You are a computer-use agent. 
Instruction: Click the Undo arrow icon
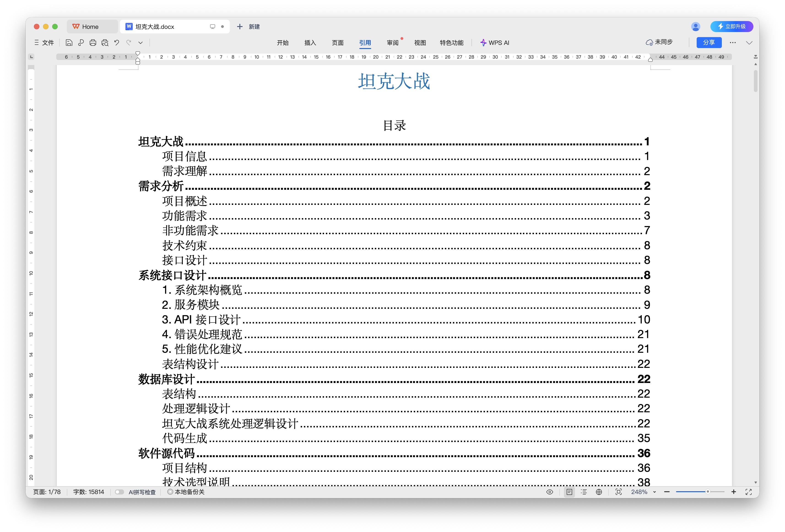point(116,43)
